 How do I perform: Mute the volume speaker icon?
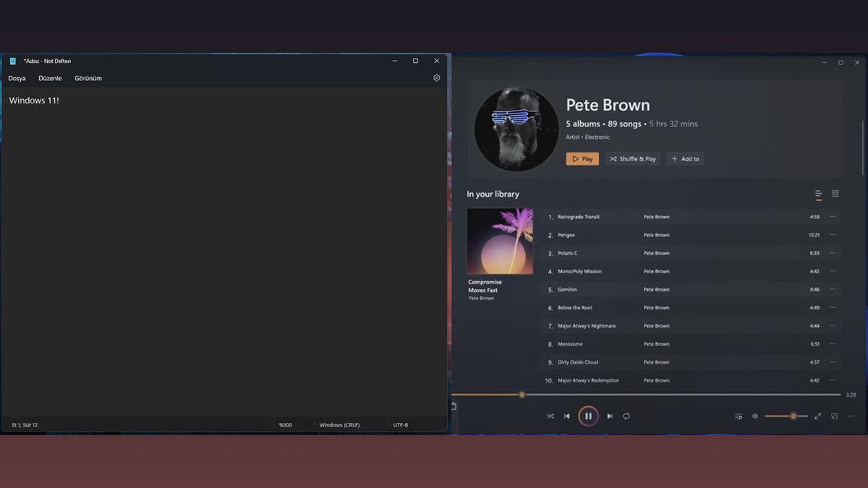pyautogui.click(x=754, y=416)
